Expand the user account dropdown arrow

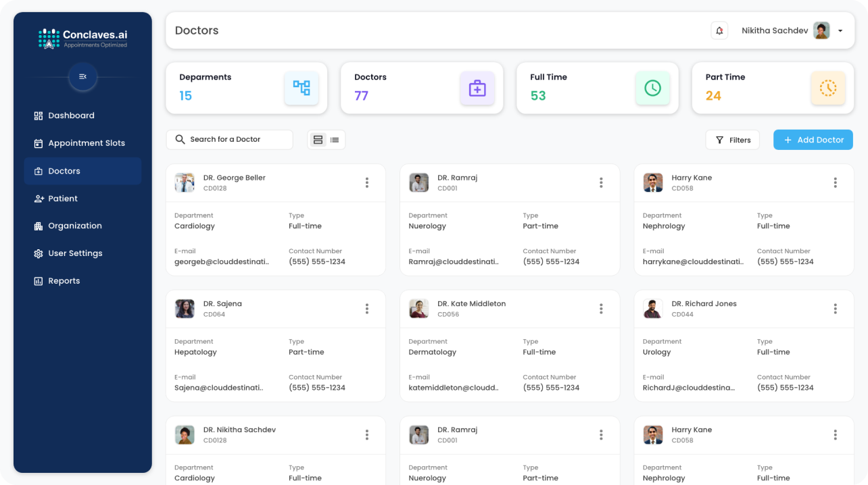(840, 31)
